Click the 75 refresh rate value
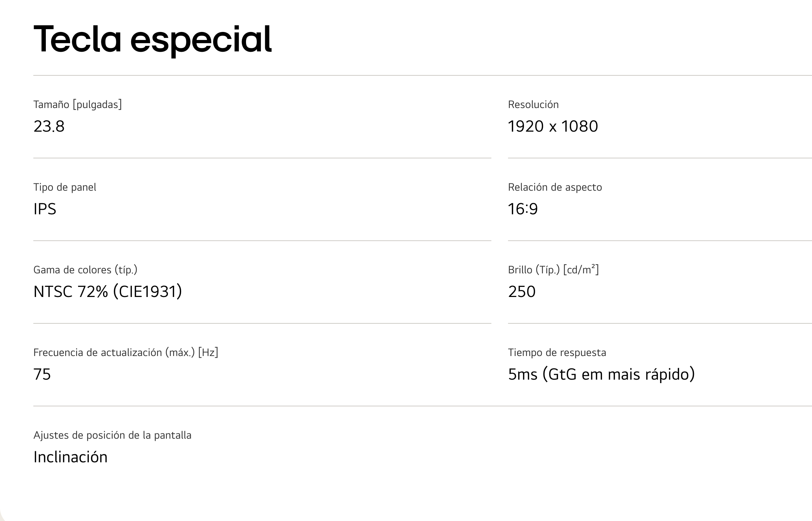The height and width of the screenshot is (521, 812). point(42,374)
